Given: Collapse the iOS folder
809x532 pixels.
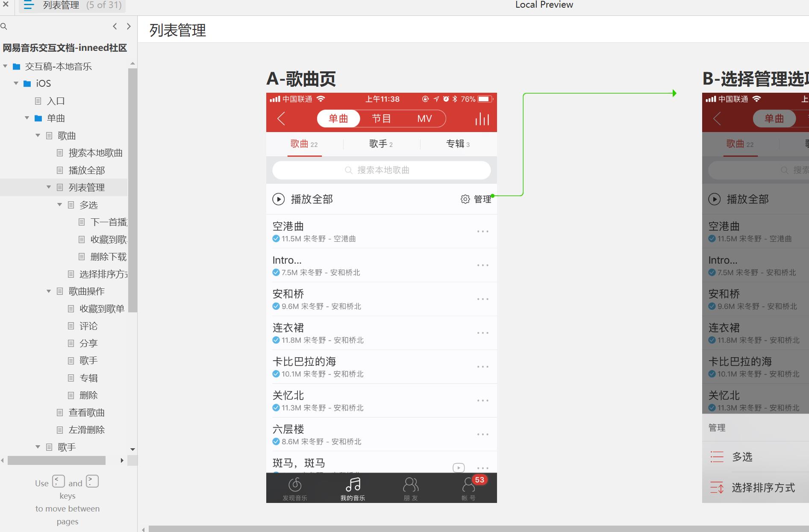Looking at the screenshot, I should point(16,83).
